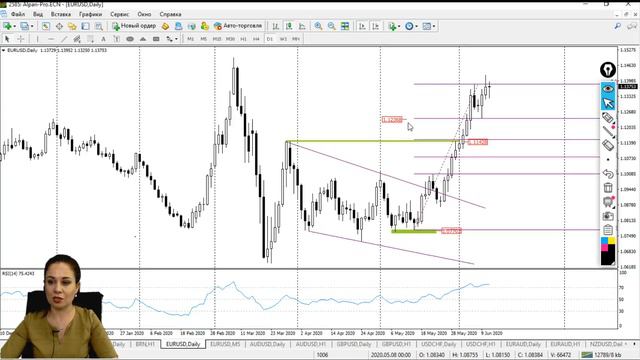
Task: Select the vertical line tool
Action: [x=38, y=39]
